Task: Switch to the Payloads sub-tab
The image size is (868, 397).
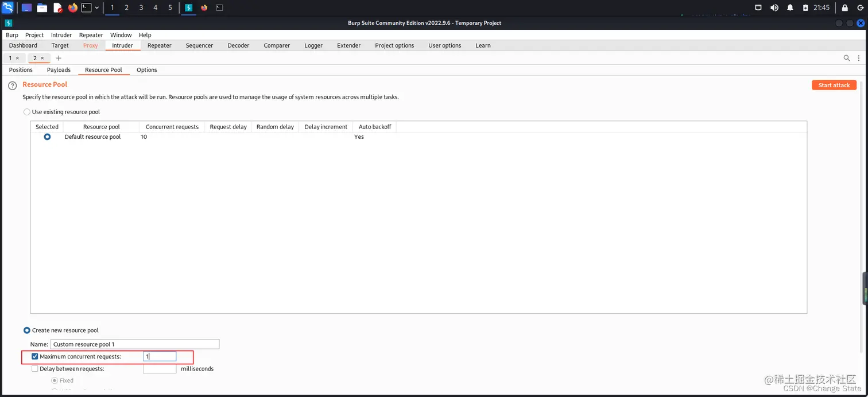Action: click(59, 70)
